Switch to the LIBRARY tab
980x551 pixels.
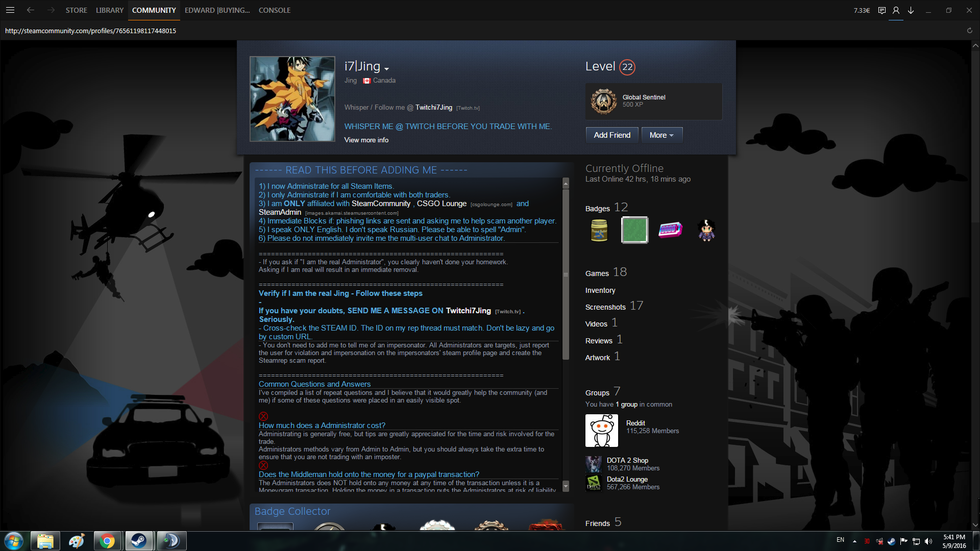pos(110,10)
